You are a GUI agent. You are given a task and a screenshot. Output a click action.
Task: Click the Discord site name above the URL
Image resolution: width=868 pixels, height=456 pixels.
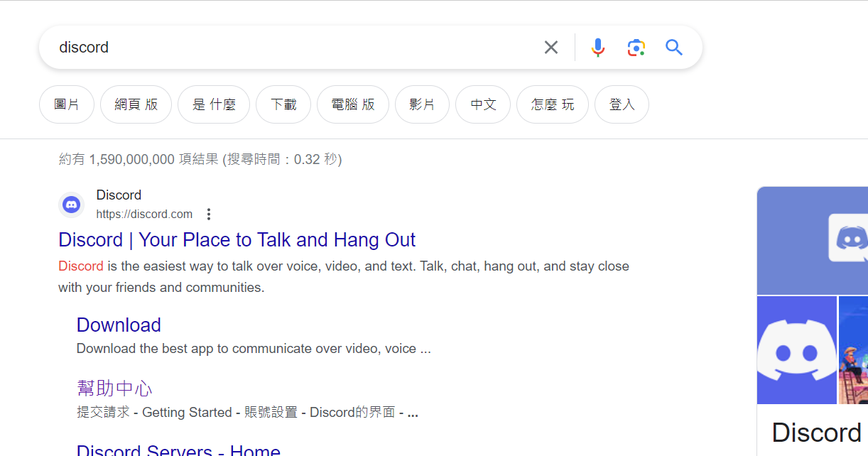point(119,195)
